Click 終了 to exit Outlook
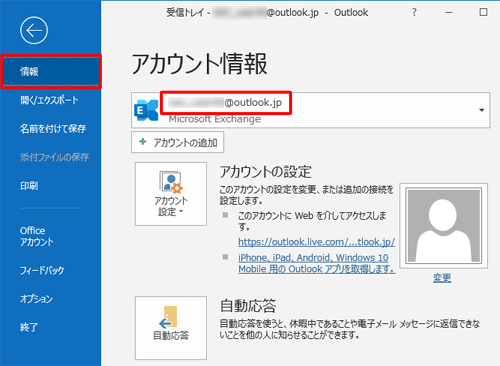 point(29,327)
